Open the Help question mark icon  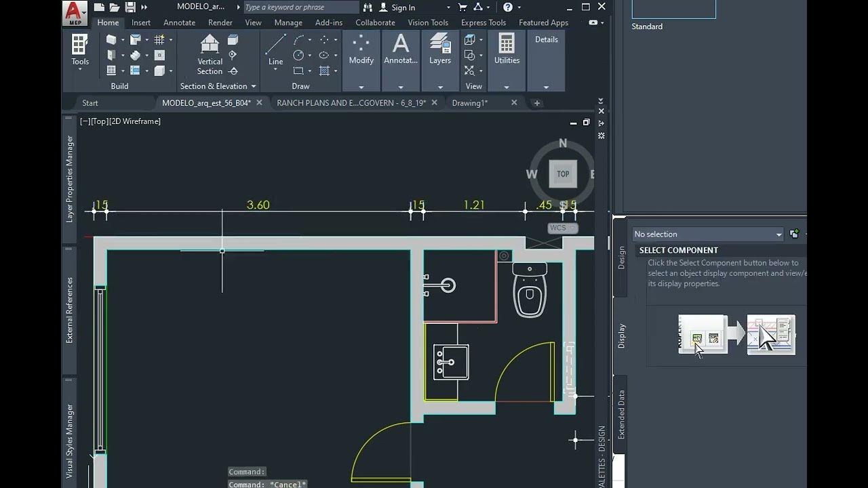click(x=508, y=7)
